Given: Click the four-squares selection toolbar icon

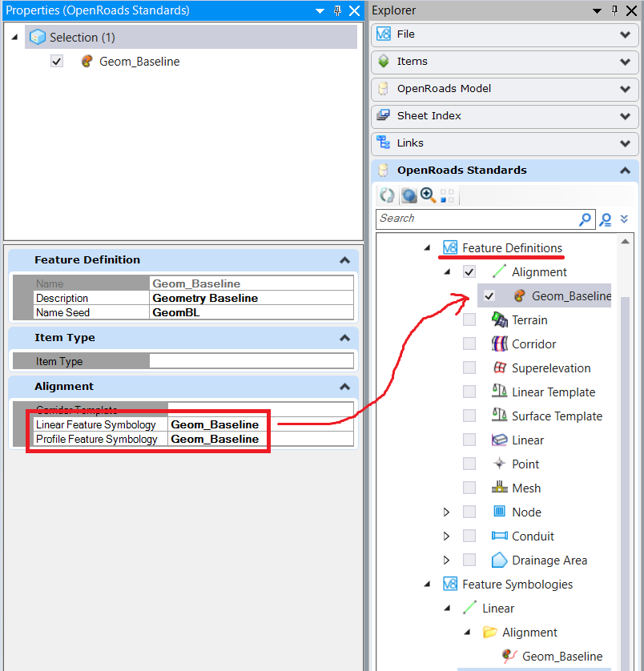Looking at the screenshot, I should [447, 195].
